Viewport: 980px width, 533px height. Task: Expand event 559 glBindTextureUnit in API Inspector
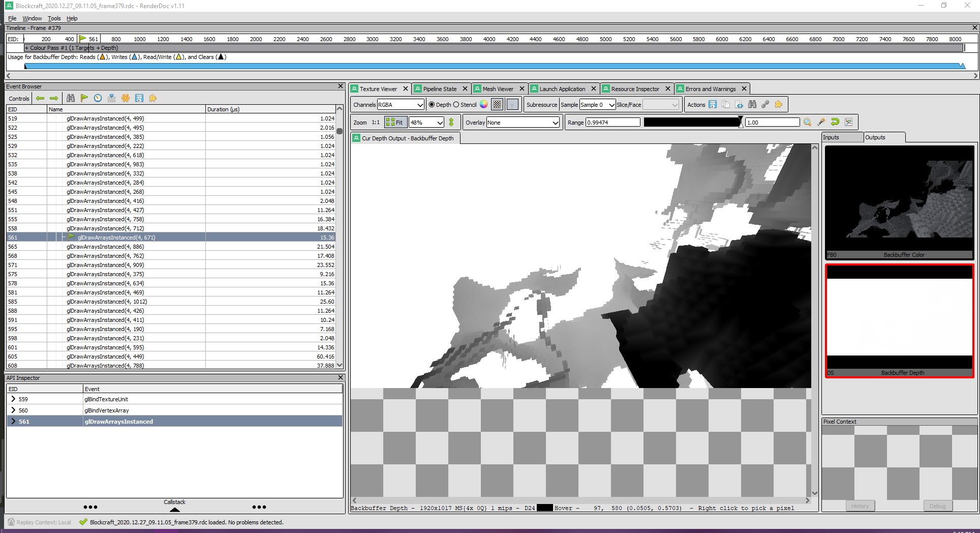(x=13, y=399)
